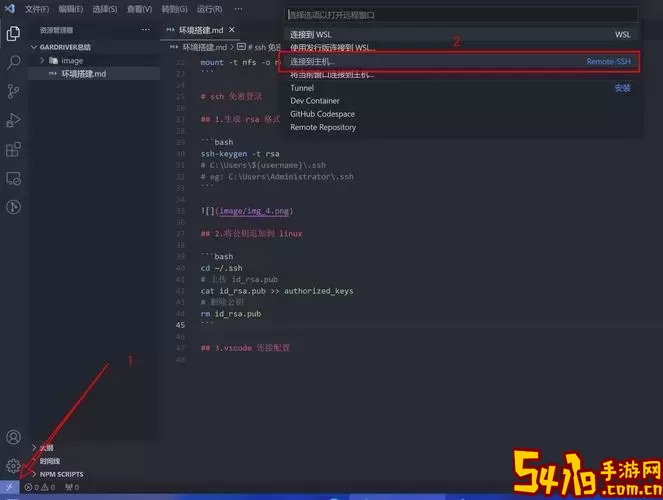Open the 编辑(E) menu

click(71, 9)
